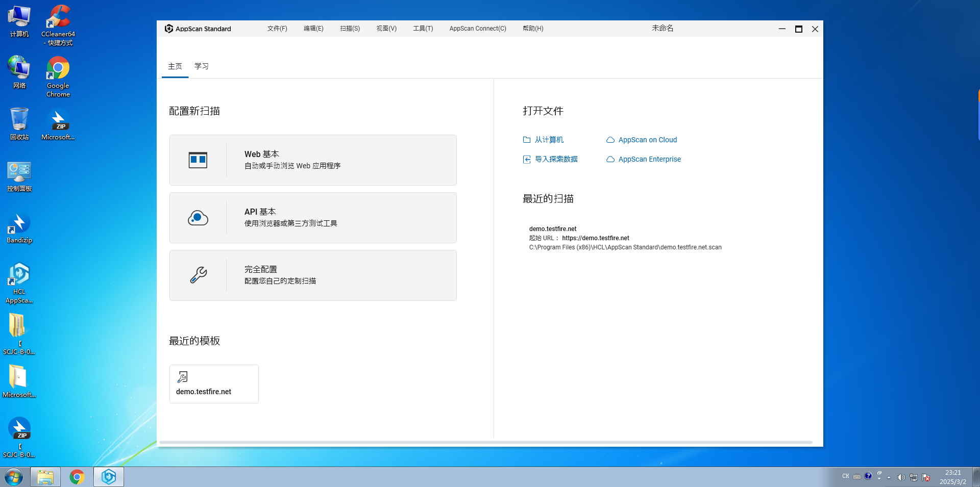This screenshot has height=487, width=980.
Task: Select the Microsoft folder on desktop
Action: (x=19, y=381)
